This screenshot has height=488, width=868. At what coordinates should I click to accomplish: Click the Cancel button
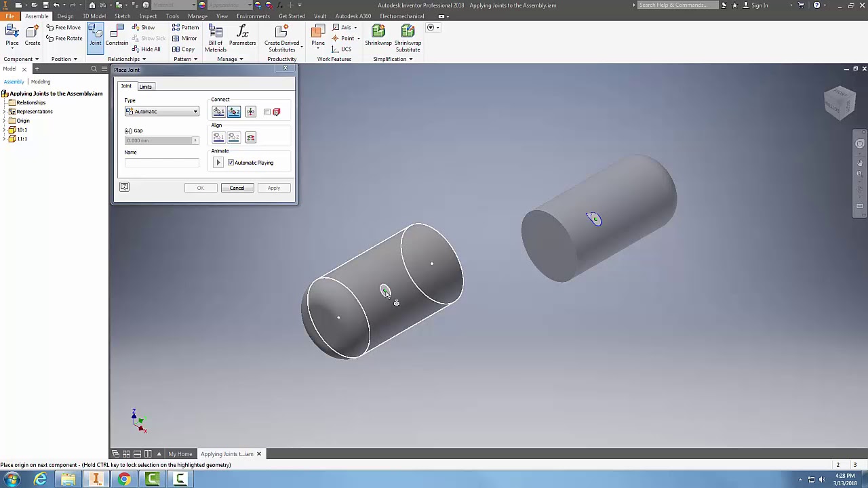(x=237, y=188)
